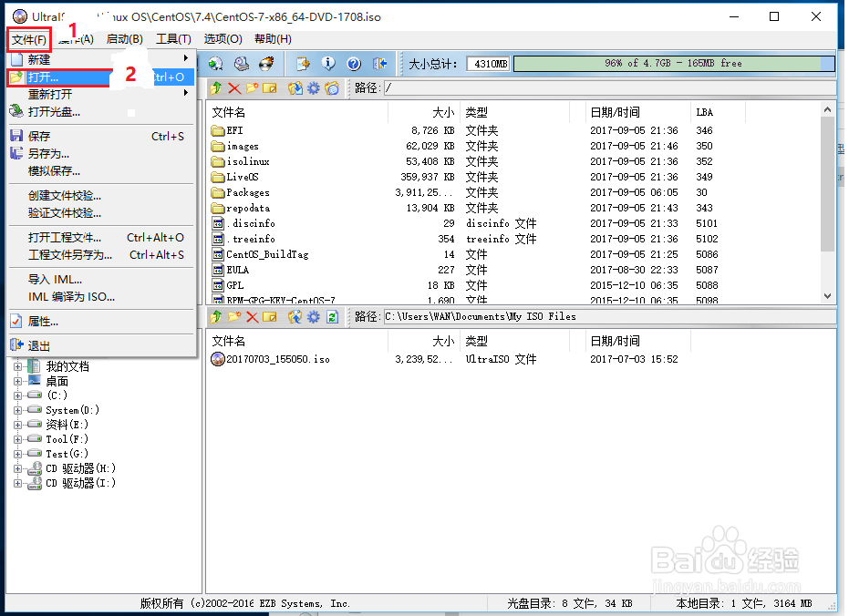The height and width of the screenshot is (616, 849).
Task: Sort ISO file list by LBA column
Action: click(x=719, y=112)
